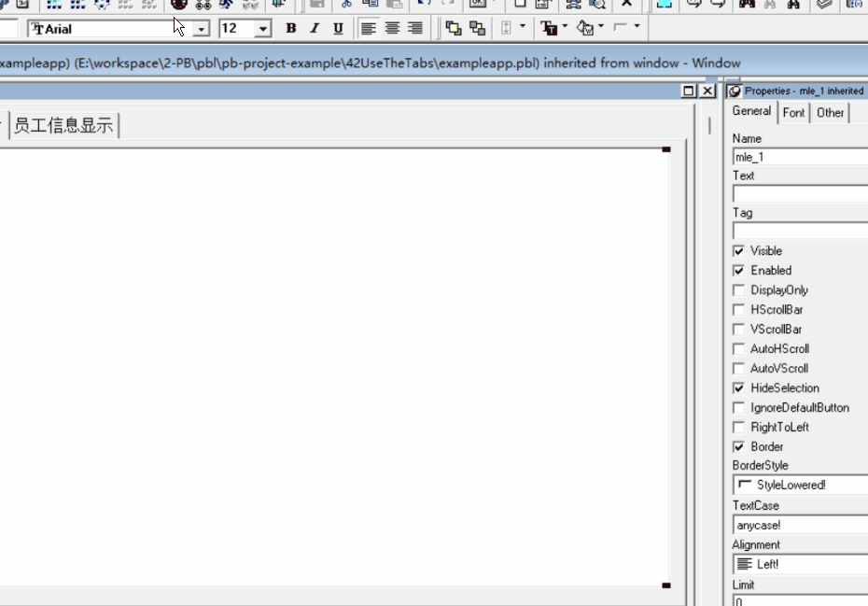Bring selected control to front

pyautogui.click(x=454, y=28)
